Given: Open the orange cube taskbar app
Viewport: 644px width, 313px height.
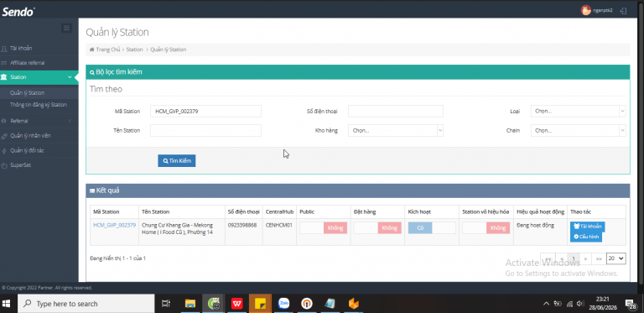Looking at the screenshot, I should pyautogui.click(x=354, y=304).
